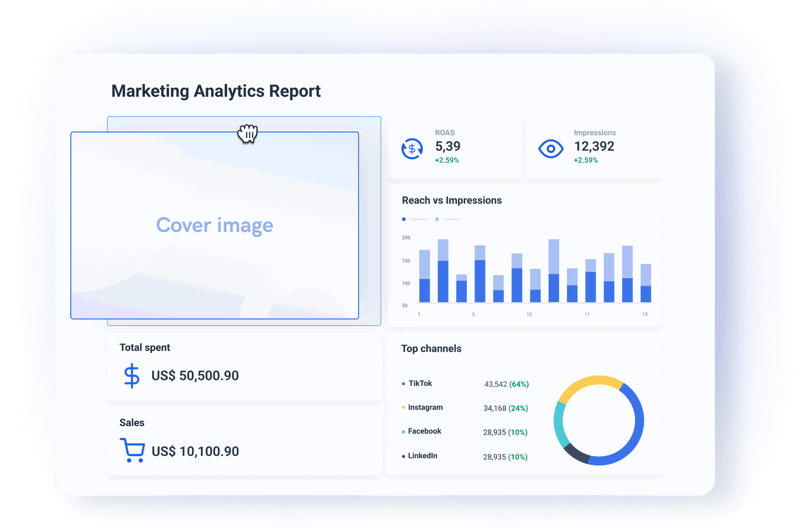Click the Cover image placeholder

coord(215,225)
